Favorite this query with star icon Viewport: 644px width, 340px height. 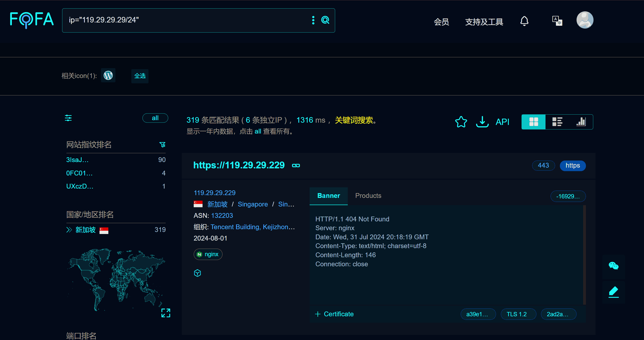pos(461,122)
